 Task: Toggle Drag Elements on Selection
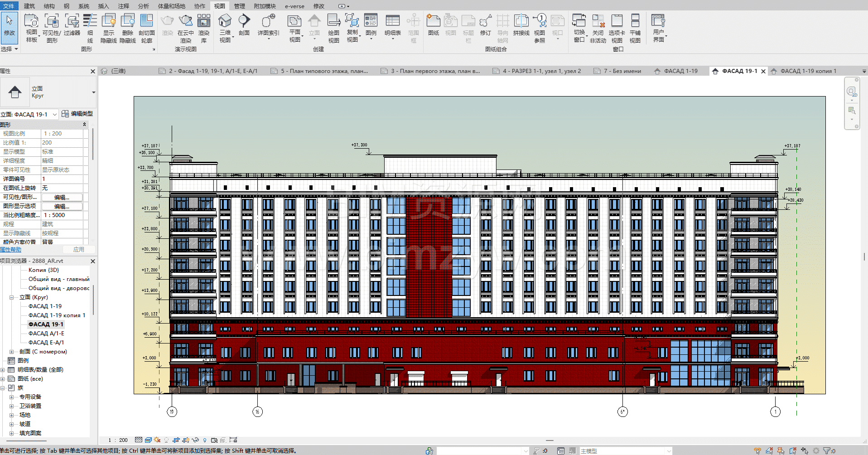(x=805, y=450)
